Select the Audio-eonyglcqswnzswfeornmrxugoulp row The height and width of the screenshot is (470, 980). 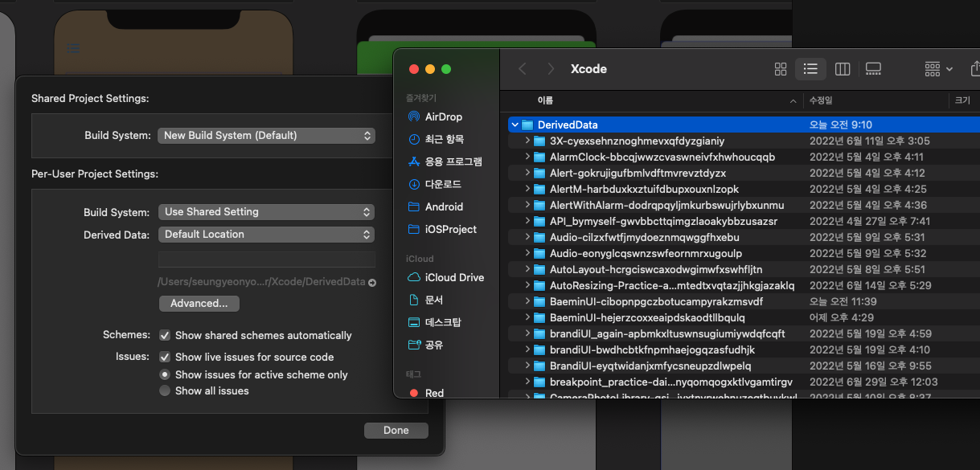(x=744, y=254)
